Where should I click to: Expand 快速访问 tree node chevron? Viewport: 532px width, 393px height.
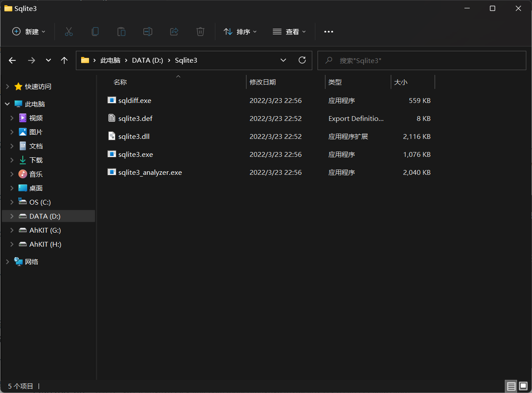coord(7,87)
